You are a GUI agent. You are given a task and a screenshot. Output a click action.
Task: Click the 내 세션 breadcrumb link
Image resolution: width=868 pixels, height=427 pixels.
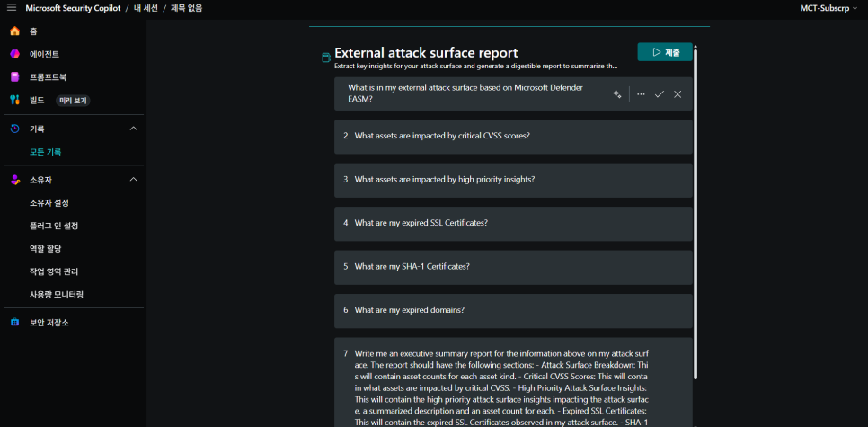pyautogui.click(x=145, y=8)
